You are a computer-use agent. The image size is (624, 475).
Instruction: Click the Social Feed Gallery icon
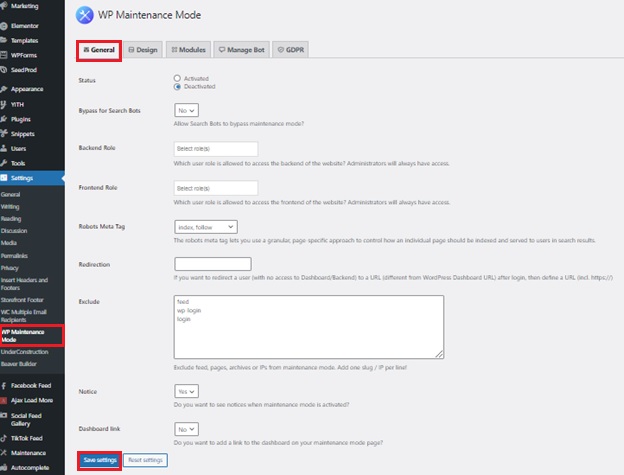click(4, 415)
